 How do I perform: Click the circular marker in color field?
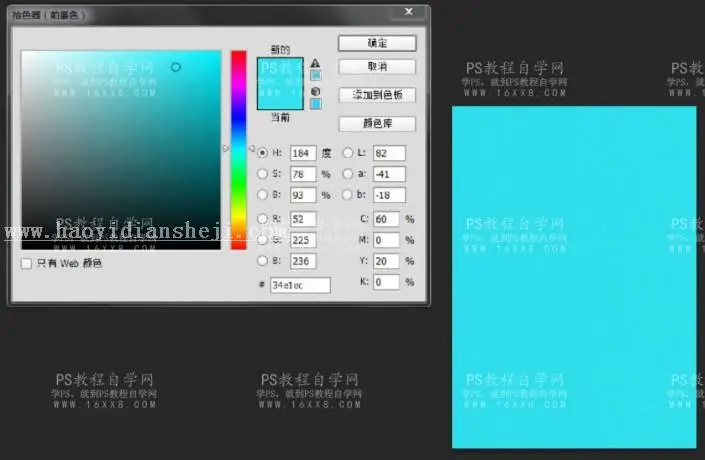[x=176, y=67]
